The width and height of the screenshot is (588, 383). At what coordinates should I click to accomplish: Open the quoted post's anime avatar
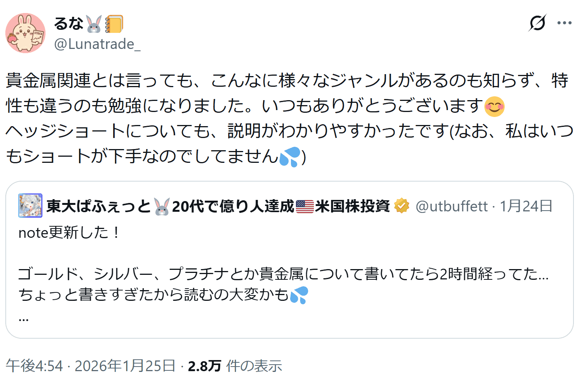tap(30, 206)
